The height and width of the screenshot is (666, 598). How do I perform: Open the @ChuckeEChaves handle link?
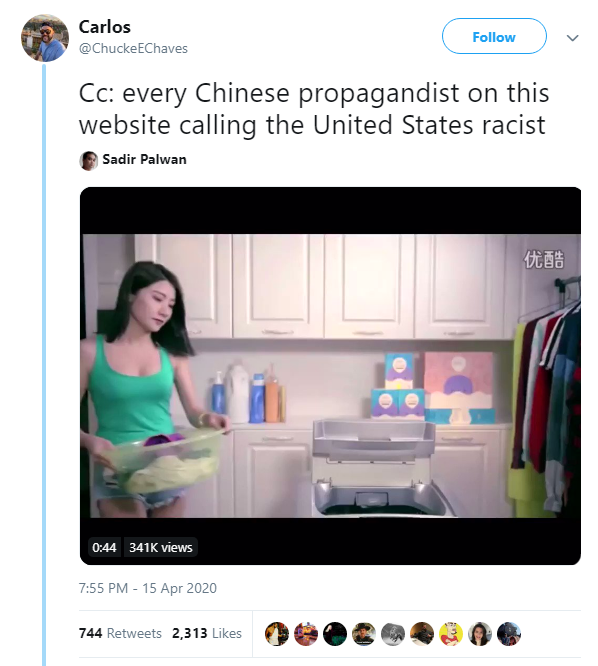point(133,48)
